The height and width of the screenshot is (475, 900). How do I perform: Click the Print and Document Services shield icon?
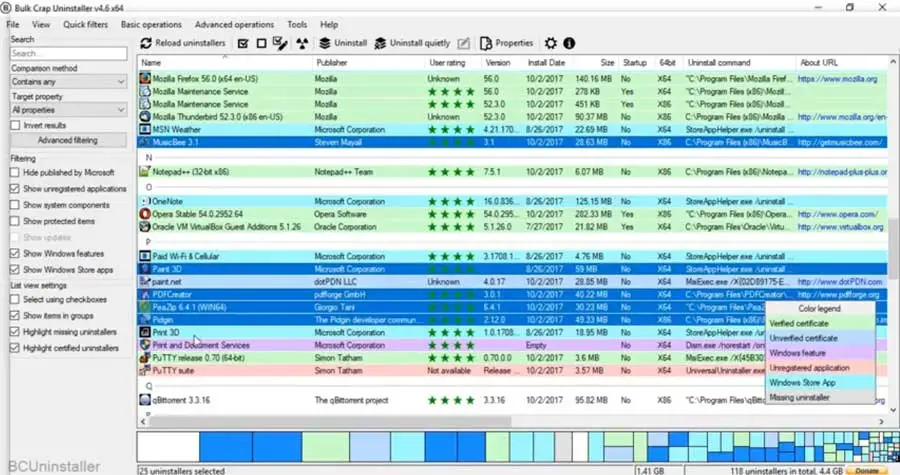point(145,345)
